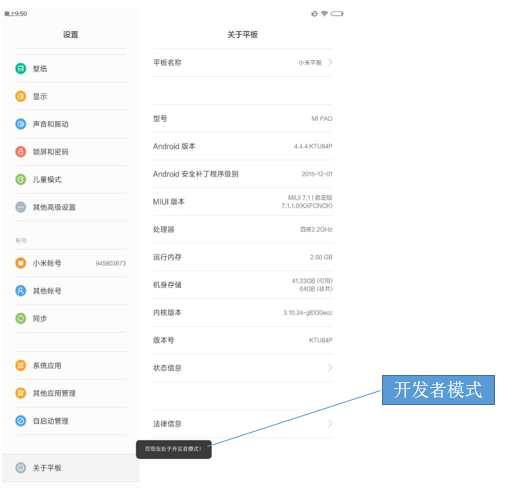Tap the 状态信息 row label
Image resolution: width=515 pixels, height=488 pixels.
click(x=167, y=368)
